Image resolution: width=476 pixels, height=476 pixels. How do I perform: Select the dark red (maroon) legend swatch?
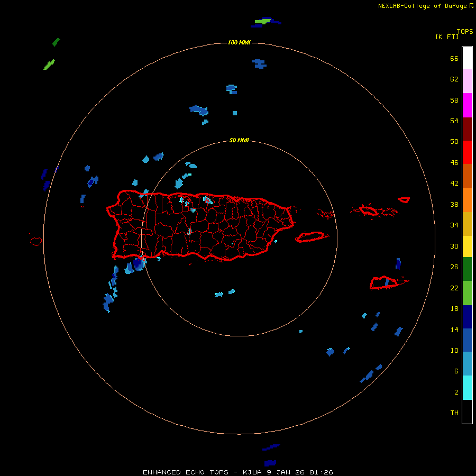coord(467,129)
